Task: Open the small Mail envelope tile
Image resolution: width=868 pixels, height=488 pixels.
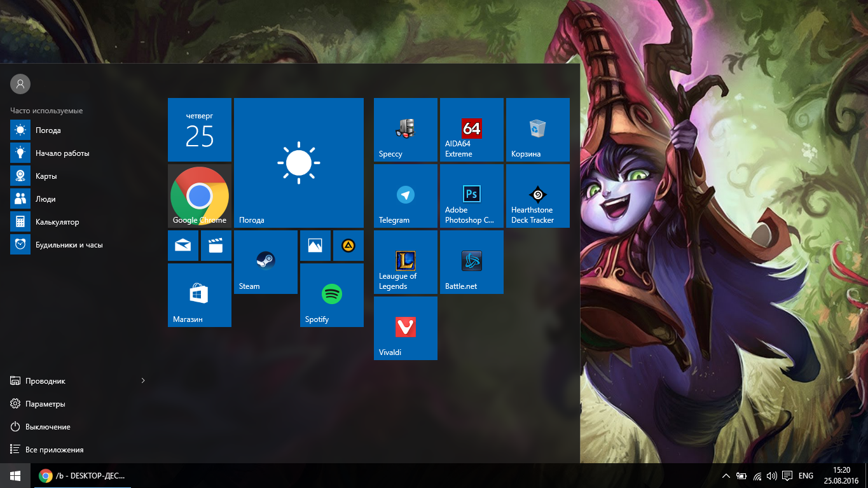Action: tap(183, 246)
